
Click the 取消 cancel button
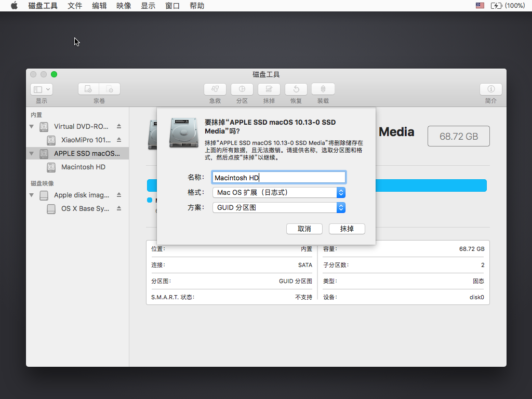click(304, 229)
